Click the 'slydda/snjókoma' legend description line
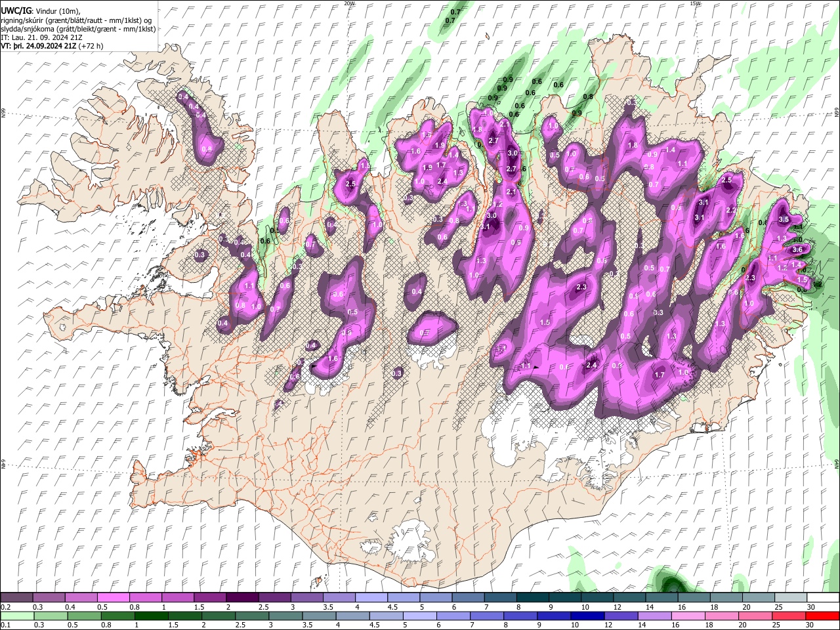Viewport: 840px width, 630px height. 78,29
